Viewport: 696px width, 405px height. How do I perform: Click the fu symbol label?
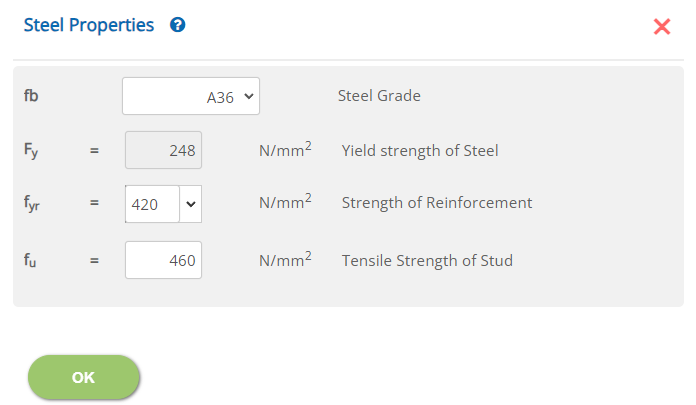pyautogui.click(x=31, y=262)
